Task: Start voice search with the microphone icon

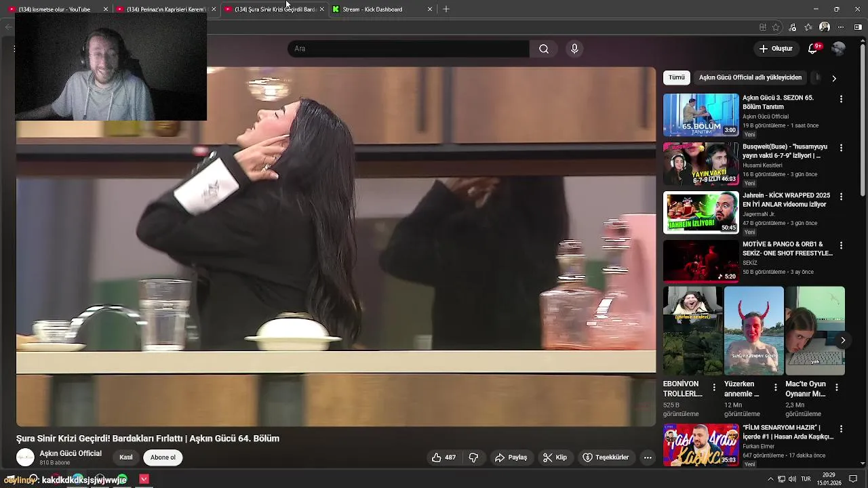Action: (x=574, y=49)
